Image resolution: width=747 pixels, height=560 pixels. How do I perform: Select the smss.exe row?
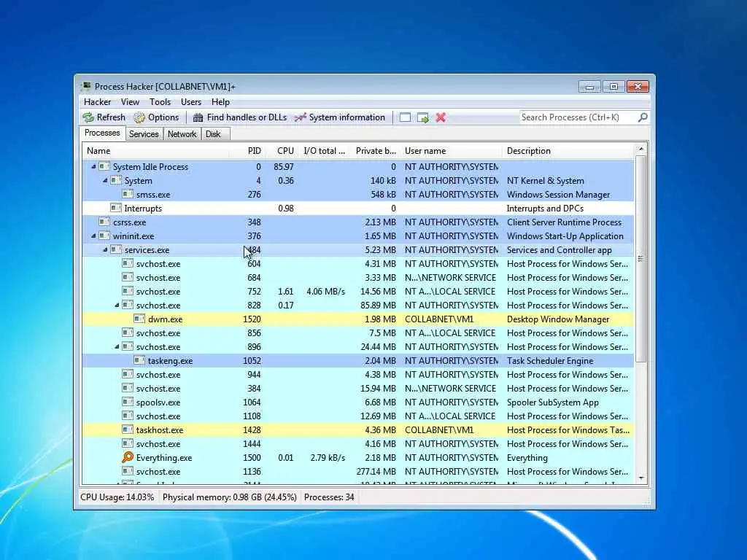[358, 194]
